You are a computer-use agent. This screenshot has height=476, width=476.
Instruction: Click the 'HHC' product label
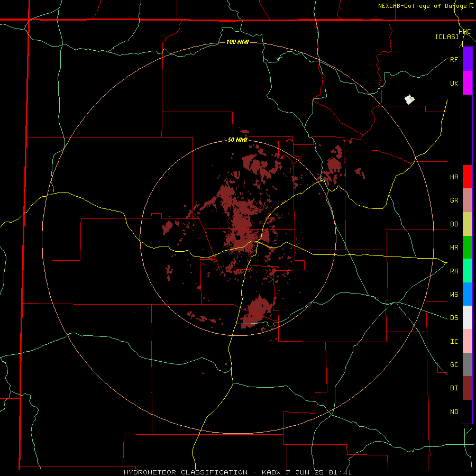click(464, 32)
